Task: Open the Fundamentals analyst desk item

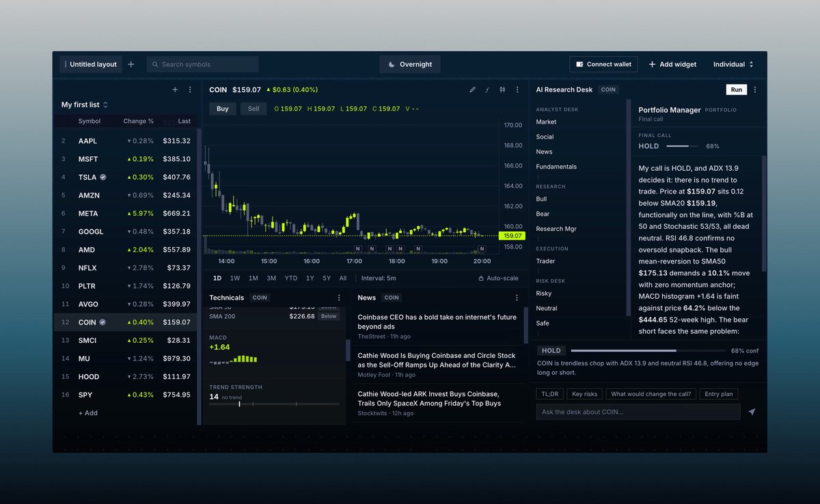Action: tap(556, 167)
